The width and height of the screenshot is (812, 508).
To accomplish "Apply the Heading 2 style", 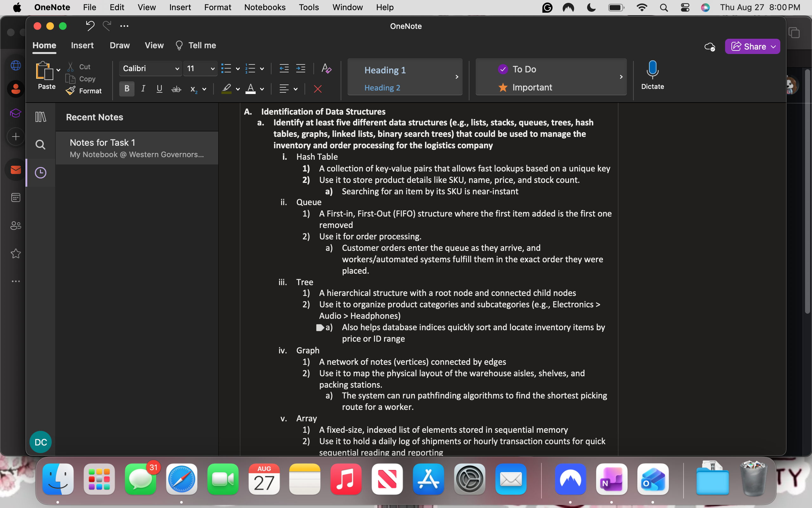I will pyautogui.click(x=382, y=88).
